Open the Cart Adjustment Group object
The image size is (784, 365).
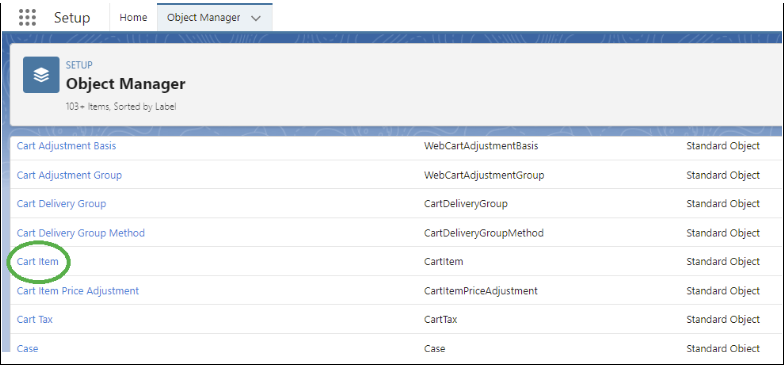pyautogui.click(x=69, y=175)
